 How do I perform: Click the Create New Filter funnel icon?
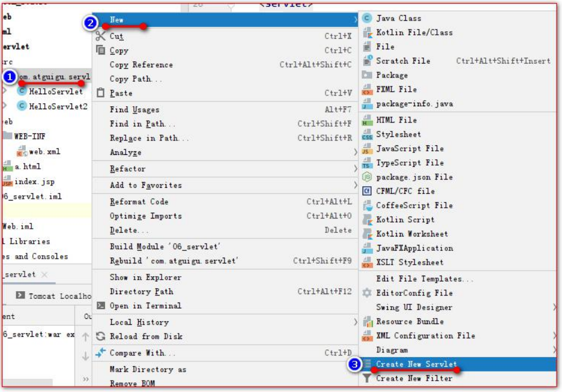[x=367, y=378]
